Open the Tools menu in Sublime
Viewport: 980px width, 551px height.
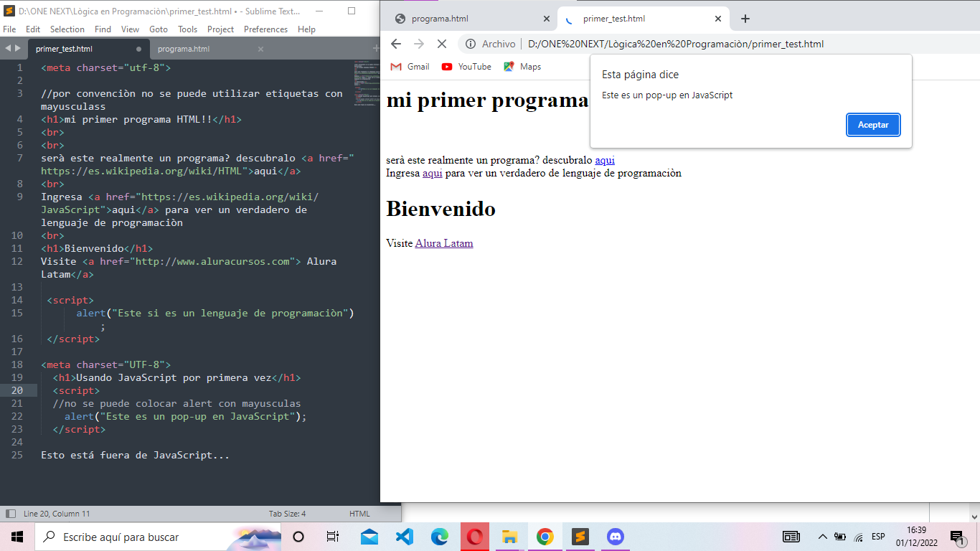coord(188,29)
